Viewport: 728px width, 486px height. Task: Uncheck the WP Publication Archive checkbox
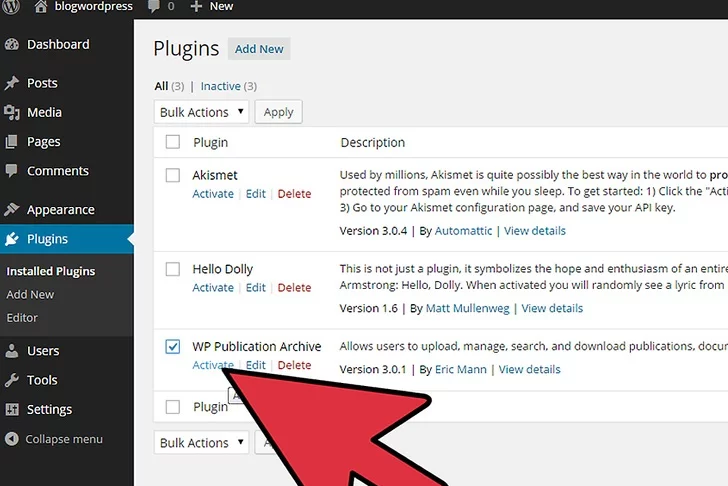click(x=173, y=347)
